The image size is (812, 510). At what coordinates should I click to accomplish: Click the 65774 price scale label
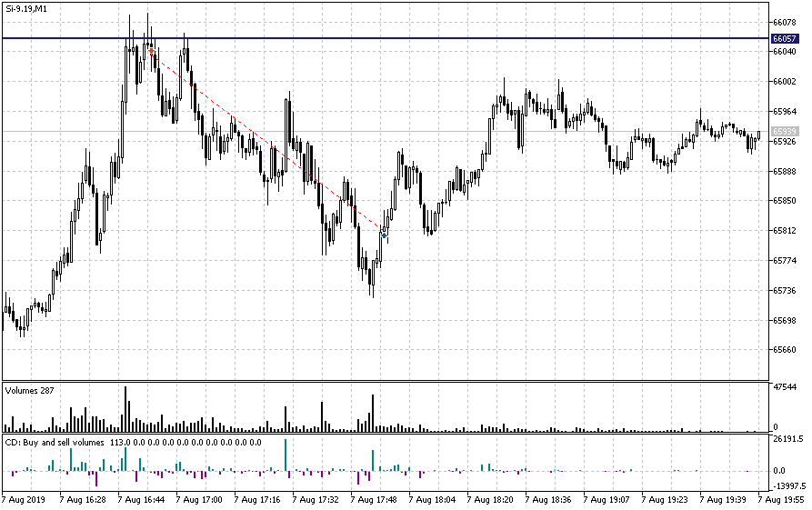pos(784,260)
